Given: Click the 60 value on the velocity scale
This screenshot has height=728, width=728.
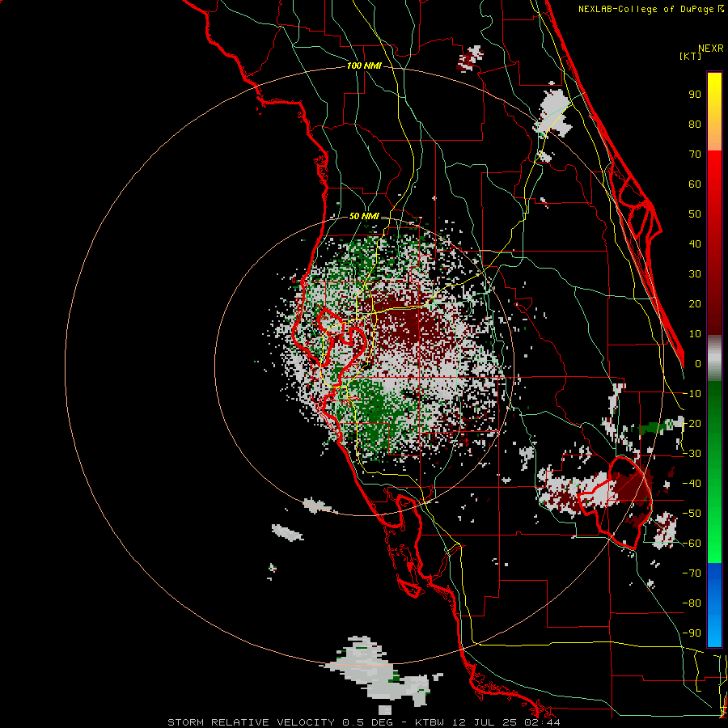Looking at the screenshot, I should tap(695, 184).
